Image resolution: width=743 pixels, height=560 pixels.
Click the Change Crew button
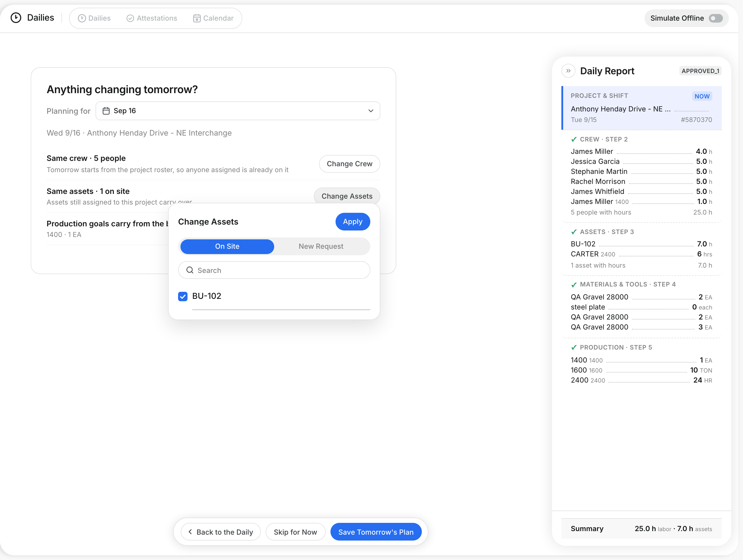[x=349, y=164]
